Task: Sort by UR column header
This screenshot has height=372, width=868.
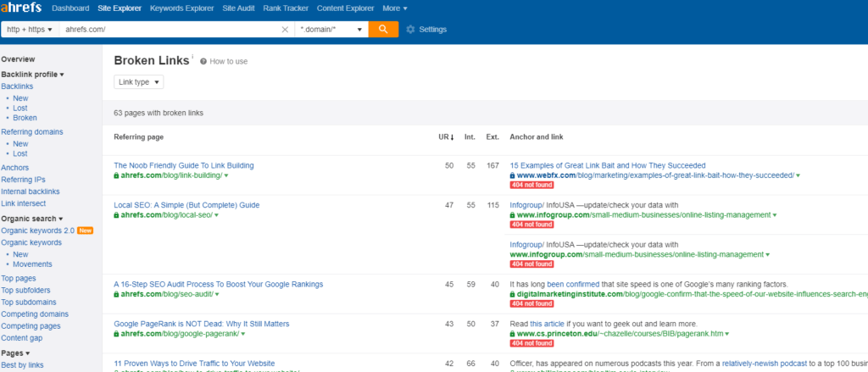Action: pyautogui.click(x=446, y=137)
